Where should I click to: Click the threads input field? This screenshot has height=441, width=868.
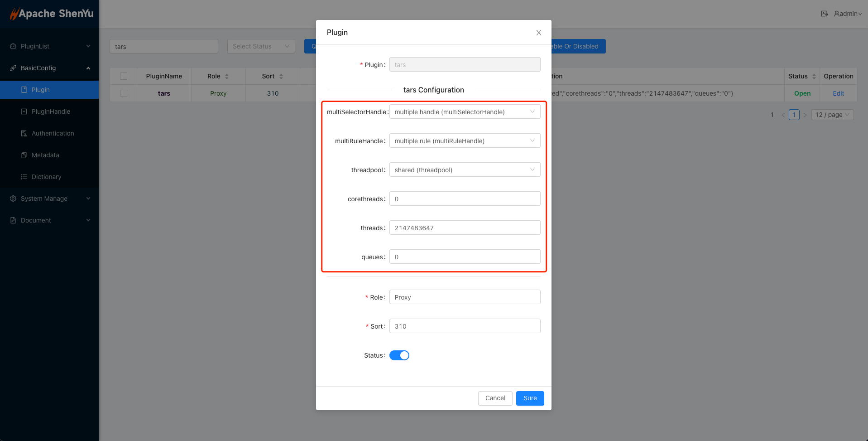click(x=465, y=228)
